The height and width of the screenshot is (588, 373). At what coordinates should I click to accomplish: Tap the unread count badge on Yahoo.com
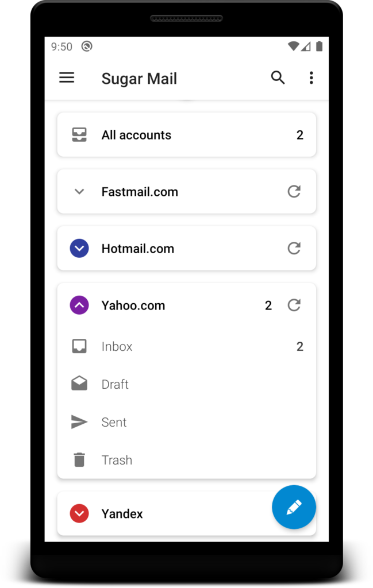[268, 305]
